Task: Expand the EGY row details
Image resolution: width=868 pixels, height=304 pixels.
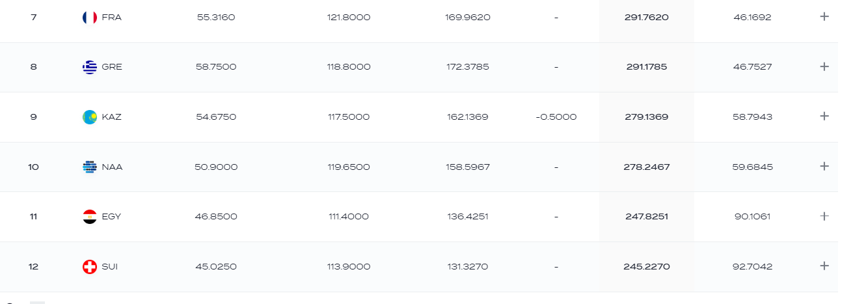Action: tap(824, 215)
